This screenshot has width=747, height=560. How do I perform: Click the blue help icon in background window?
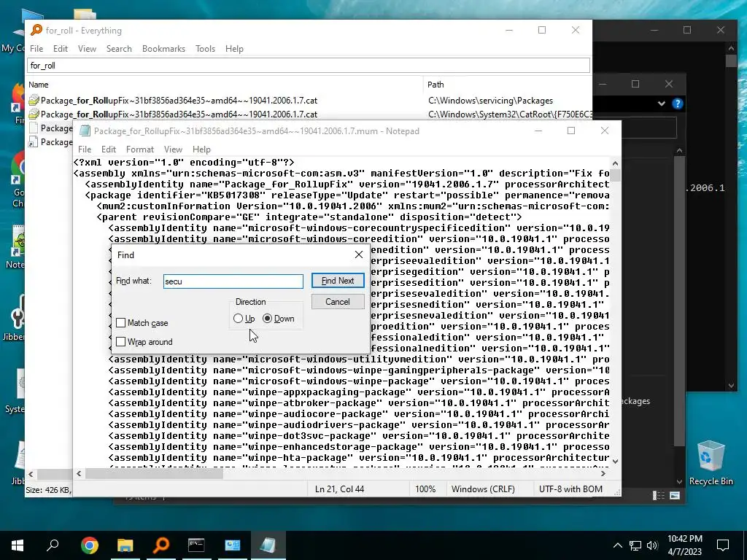pyautogui.click(x=677, y=104)
